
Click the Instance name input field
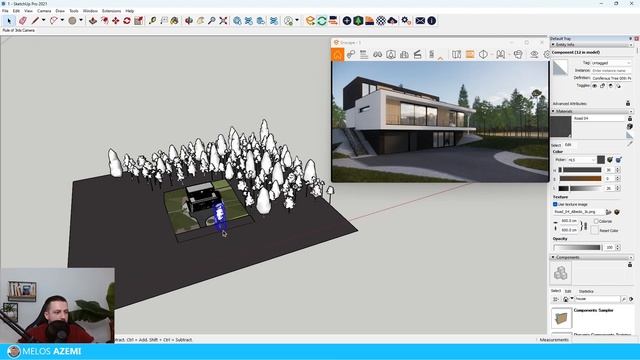(611, 71)
